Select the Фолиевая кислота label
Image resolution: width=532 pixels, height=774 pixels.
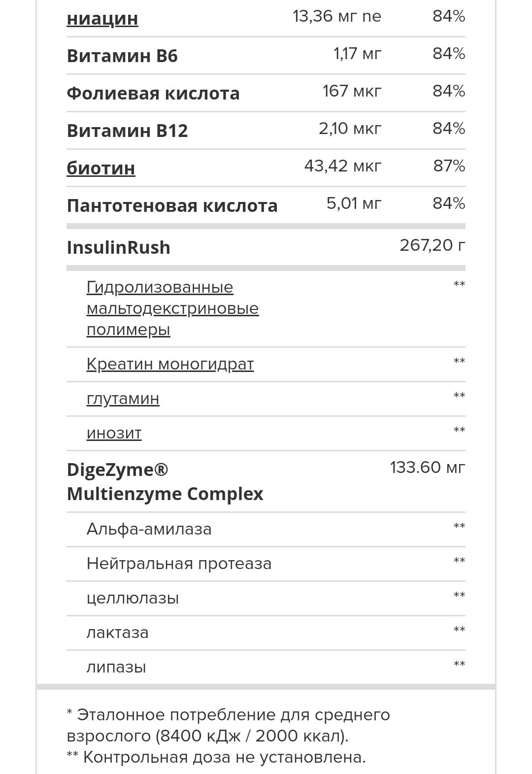click(153, 94)
